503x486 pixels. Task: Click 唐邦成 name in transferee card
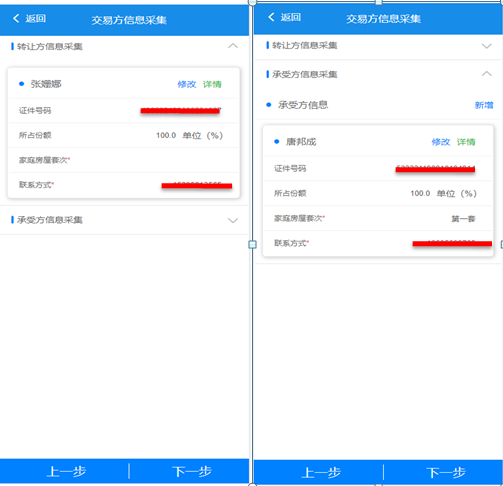(x=301, y=142)
